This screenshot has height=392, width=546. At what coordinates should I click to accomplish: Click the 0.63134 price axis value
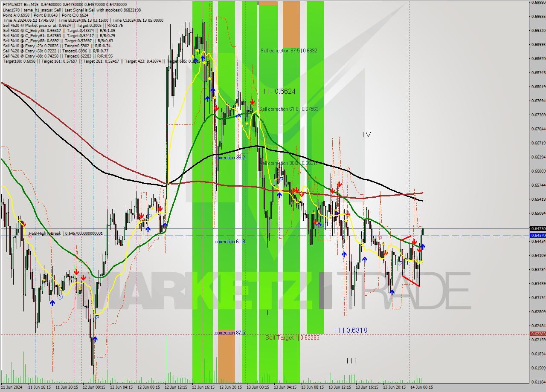(538, 298)
